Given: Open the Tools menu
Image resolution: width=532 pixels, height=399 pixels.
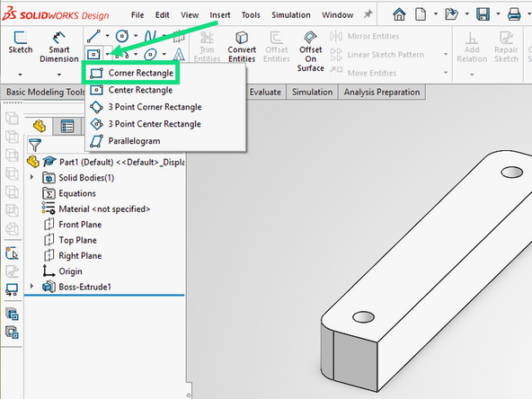Looking at the screenshot, I should 251,15.
